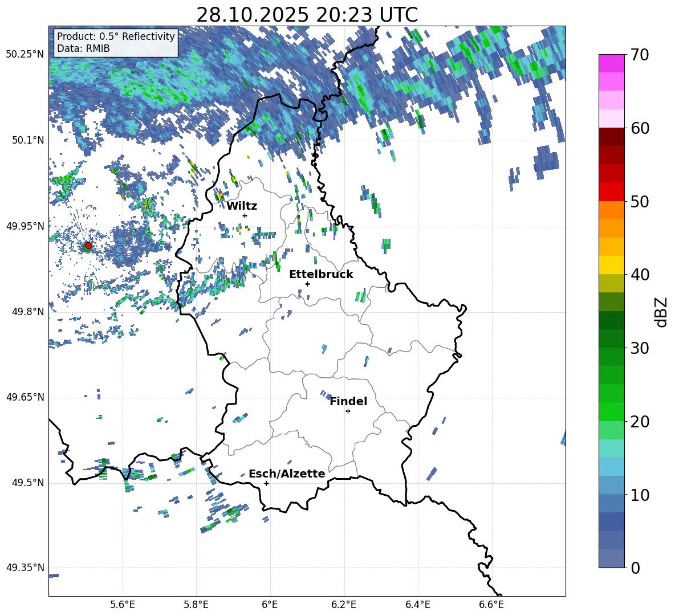The height and width of the screenshot is (616, 675).
Task: Pick the orange colorbar segment below 50
Action: (x=611, y=211)
